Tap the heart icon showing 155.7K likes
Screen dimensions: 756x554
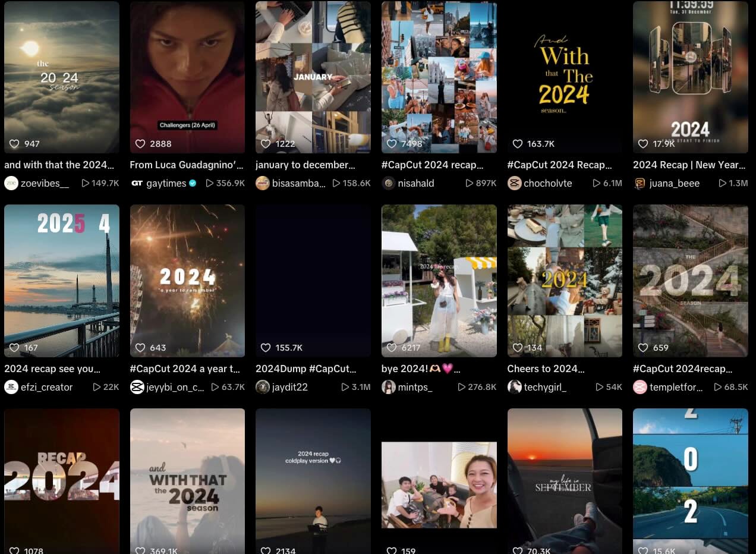pyautogui.click(x=266, y=348)
